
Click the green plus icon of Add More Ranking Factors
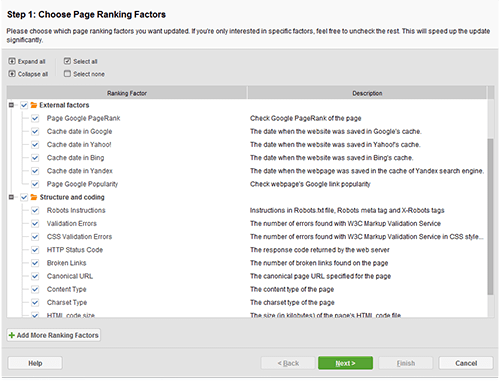[x=12, y=335]
